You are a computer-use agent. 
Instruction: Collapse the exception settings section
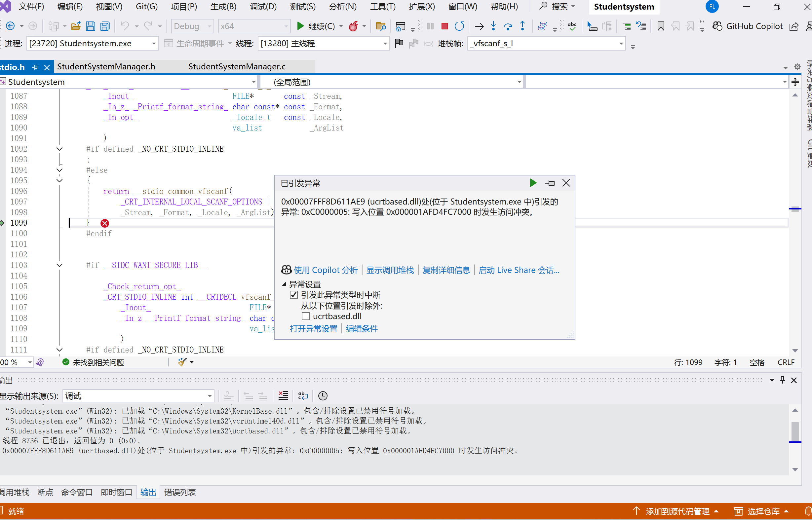tap(284, 284)
